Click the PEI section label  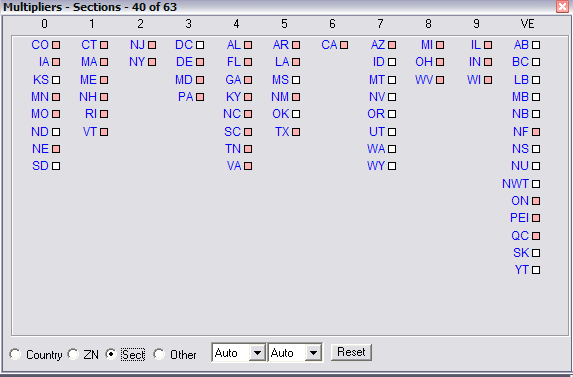(520, 218)
